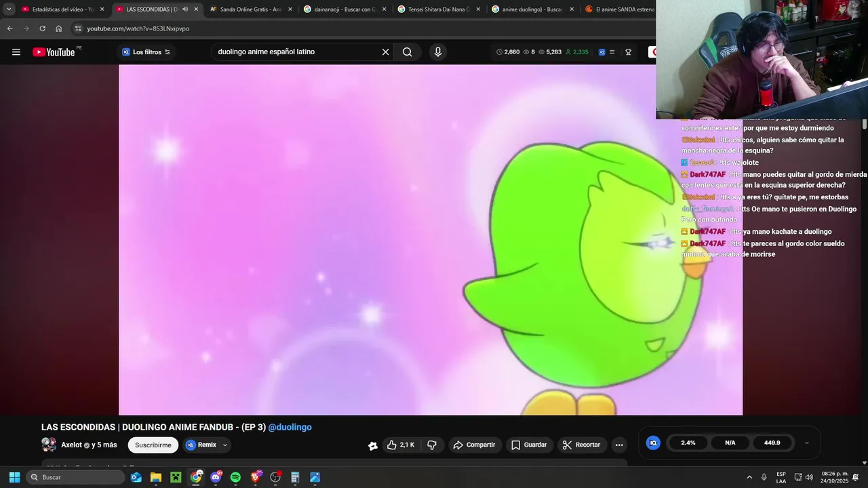Show hidden system tray icons chevron

[x=749, y=477]
